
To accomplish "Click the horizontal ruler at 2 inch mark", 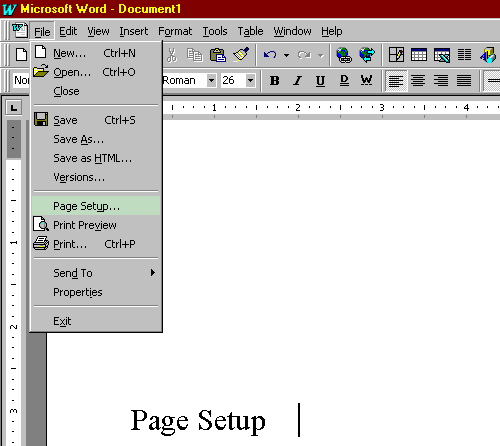I will pos(298,107).
